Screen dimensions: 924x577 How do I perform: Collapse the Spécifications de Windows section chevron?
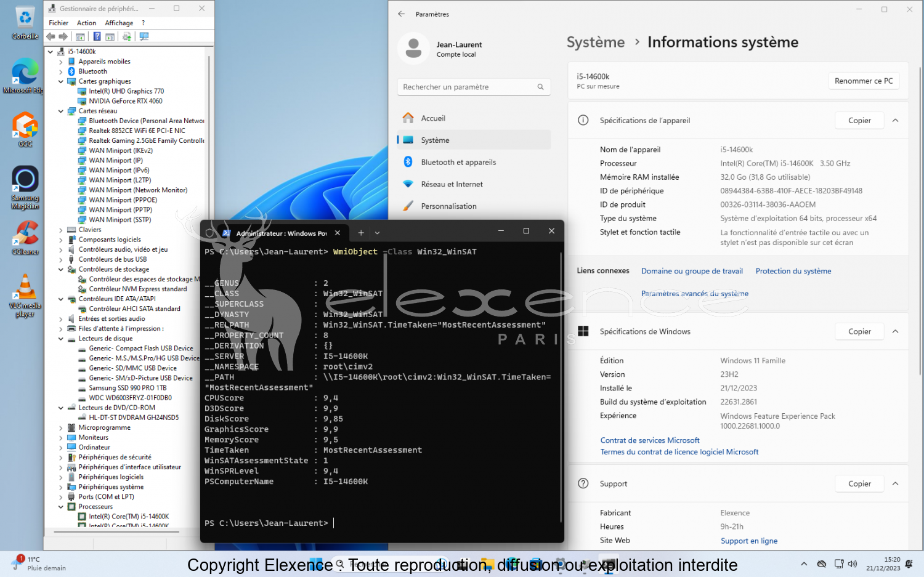[896, 331]
